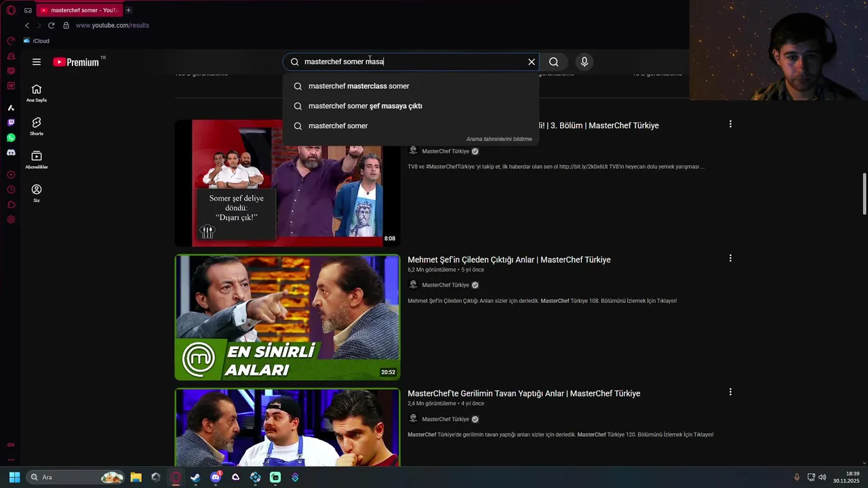Open GX Control speedometer in Opera sidebar

[x=11, y=41]
